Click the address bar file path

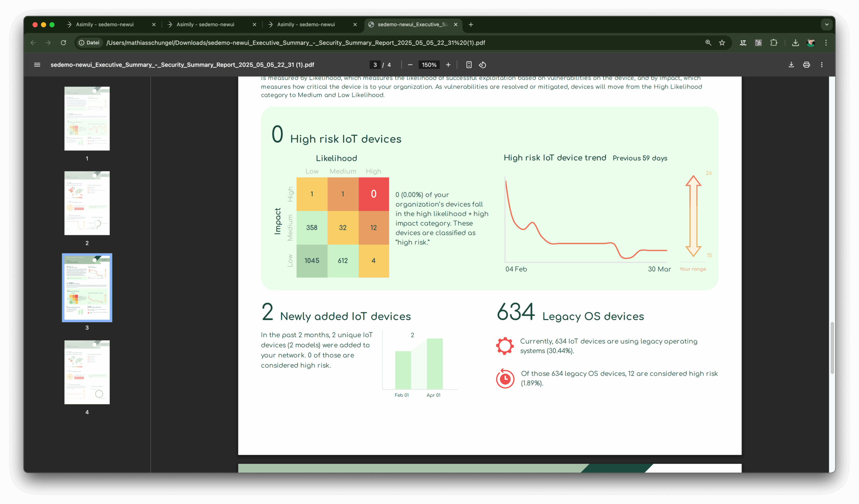tap(296, 43)
